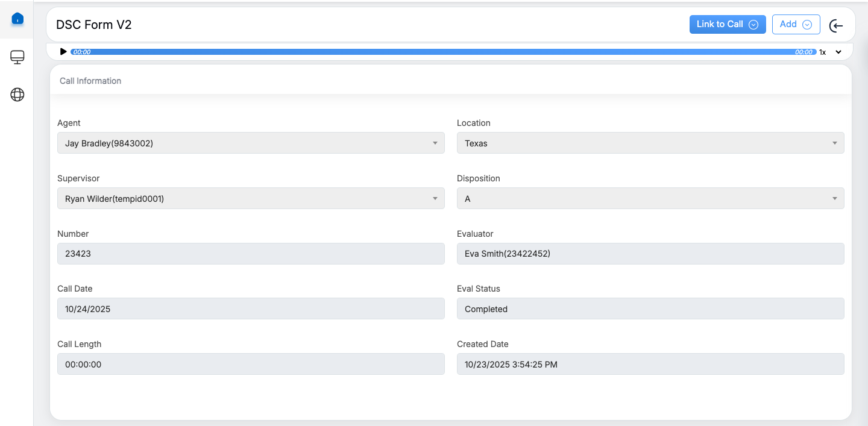The height and width of the screenshot is (426, 868).
Task: Click the Call Date field
Action: (x=251, y=309)
